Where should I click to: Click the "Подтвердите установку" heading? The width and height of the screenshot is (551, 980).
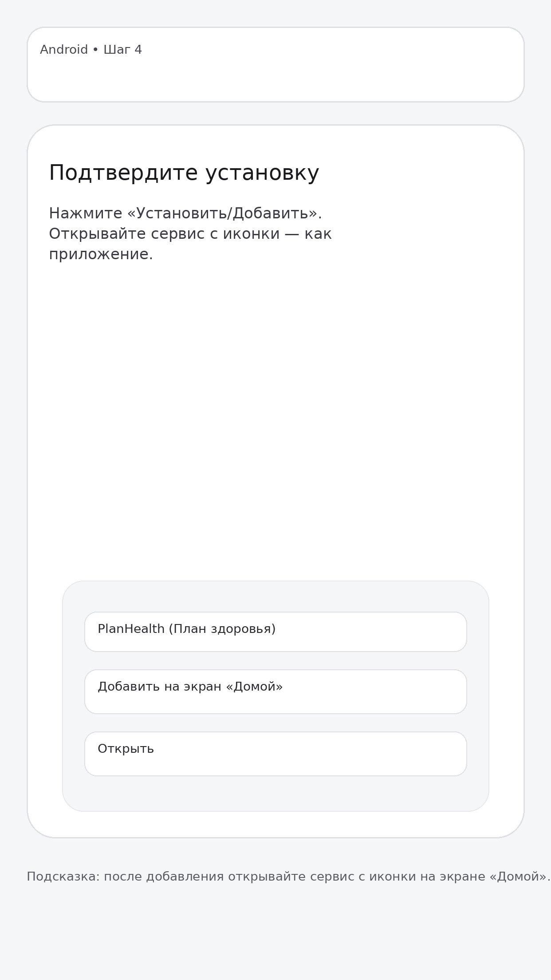(x=184, y=173)
